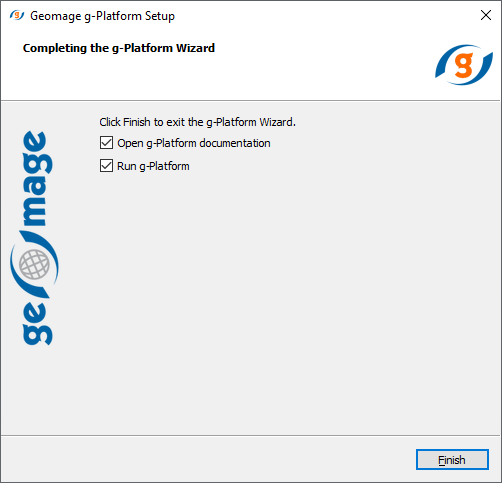The width and height of the screenshot is (502, 483).
Task: Click the orange g logo in header
Action: coord(464,65)
